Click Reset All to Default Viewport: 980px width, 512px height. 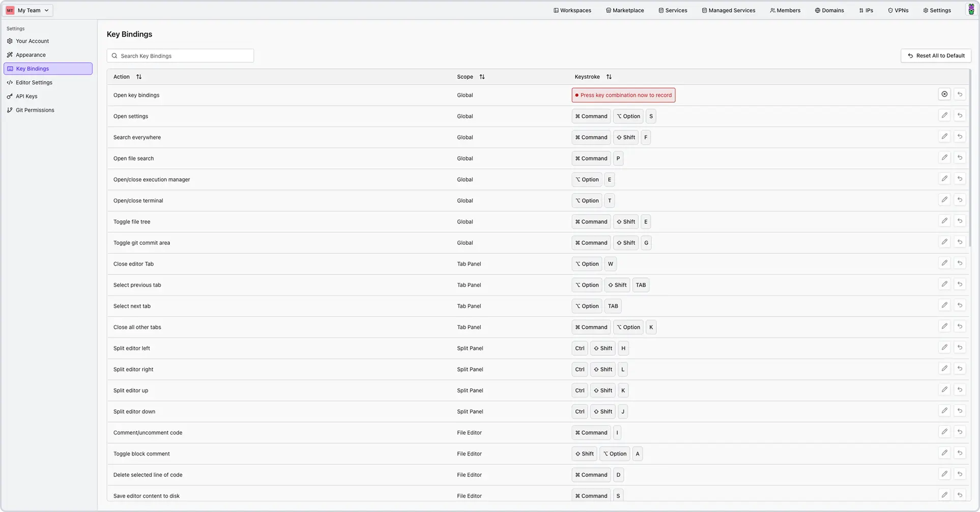tap(936, 55)
